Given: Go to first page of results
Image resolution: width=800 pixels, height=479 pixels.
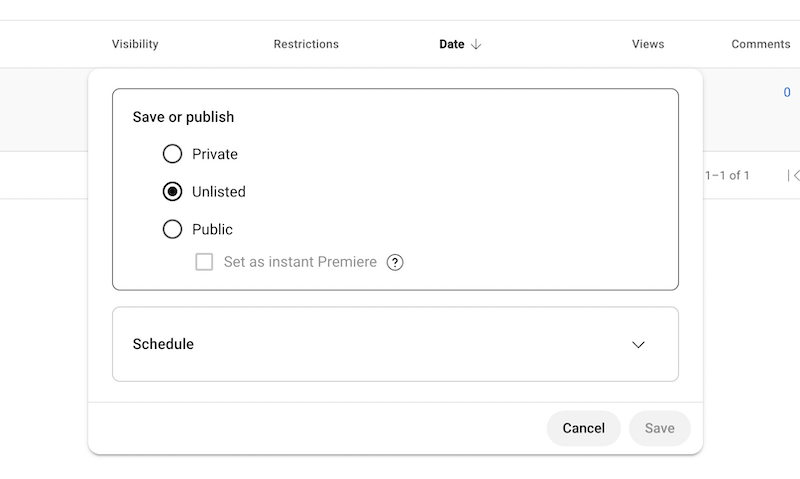Looking at the screenshot, I should [x=794, y=176].
